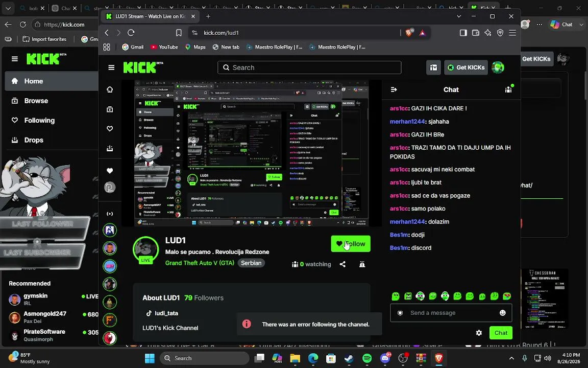Close the LUD1 Stream tab
The height and width of the screenshot is (368, 588).
pos(193,16)
